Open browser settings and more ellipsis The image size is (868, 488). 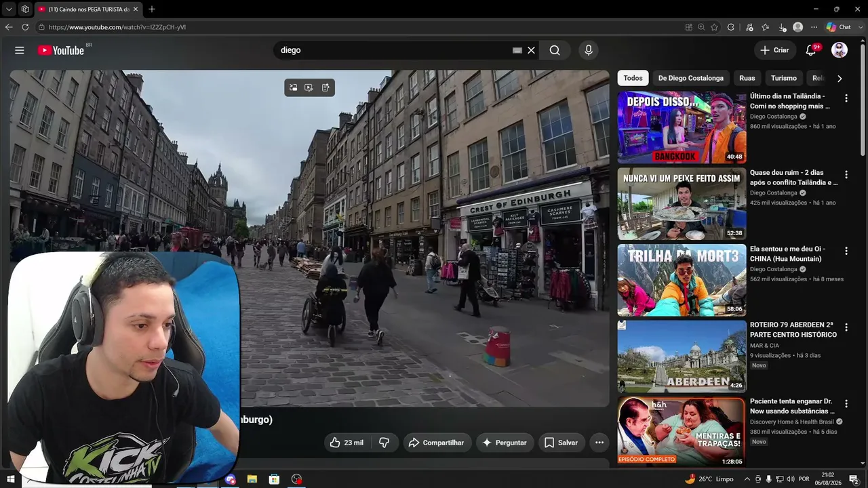tap(814, 27)
